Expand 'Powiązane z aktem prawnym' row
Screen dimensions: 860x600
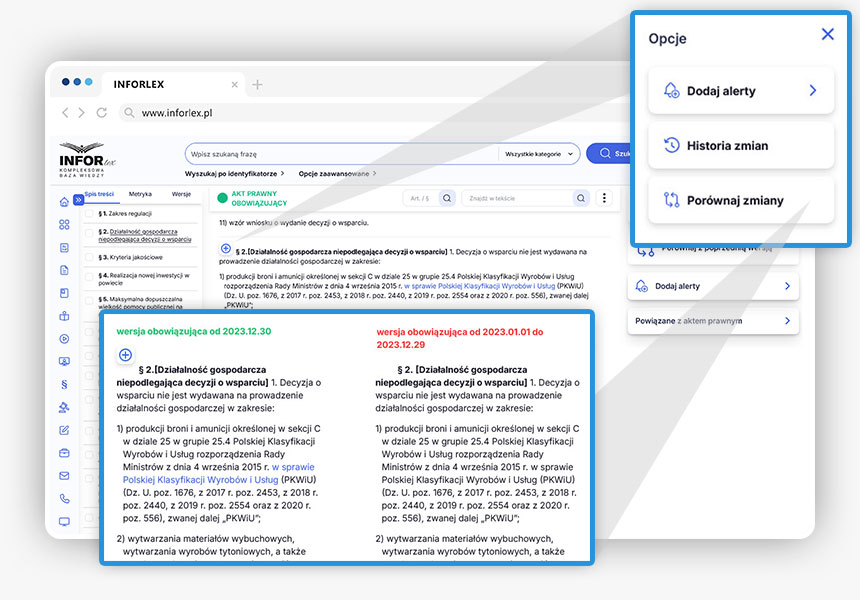[x=712, y=321]
